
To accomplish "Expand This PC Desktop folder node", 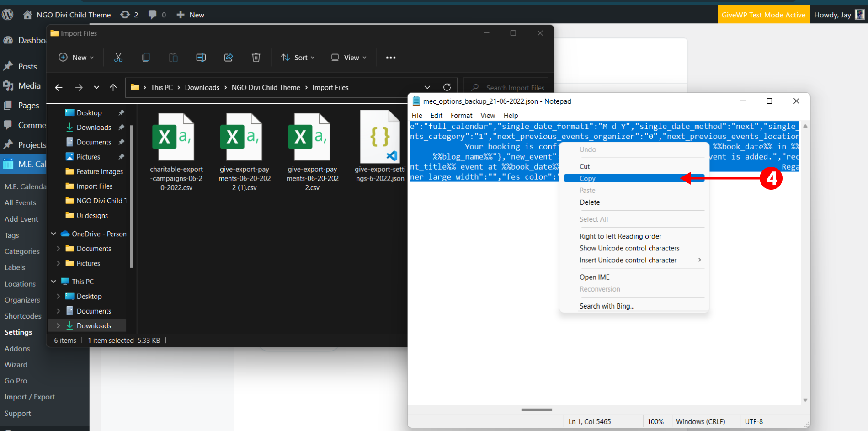I will (x=58, y=296).
